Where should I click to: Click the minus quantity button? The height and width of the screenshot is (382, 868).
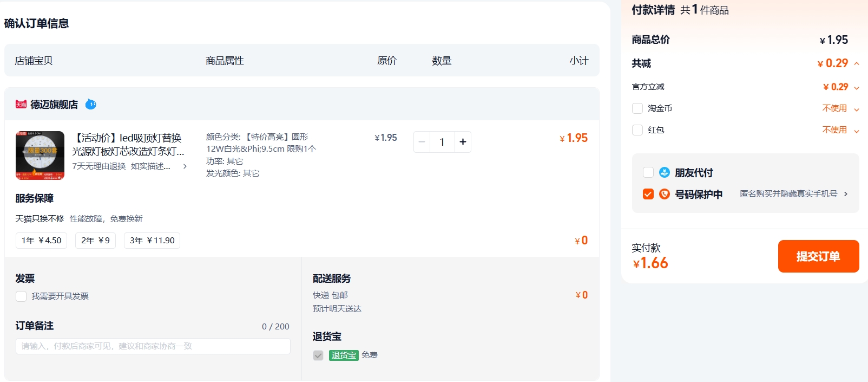pyautogui.click(x=422, y=142)
